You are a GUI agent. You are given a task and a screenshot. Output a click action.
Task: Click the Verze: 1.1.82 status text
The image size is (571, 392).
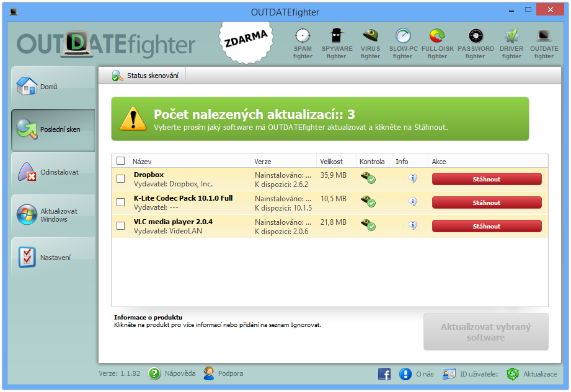coord(120,373)
